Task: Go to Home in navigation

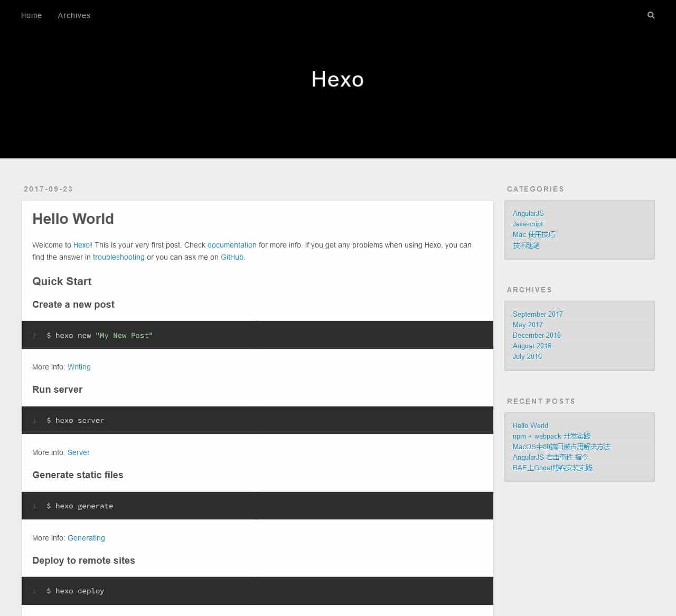Action: 31,15
